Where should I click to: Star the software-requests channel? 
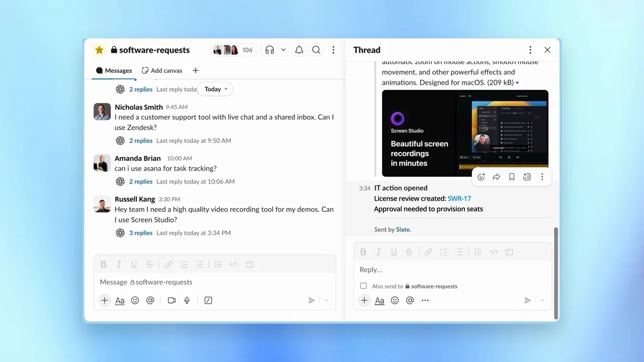[99, 50]
